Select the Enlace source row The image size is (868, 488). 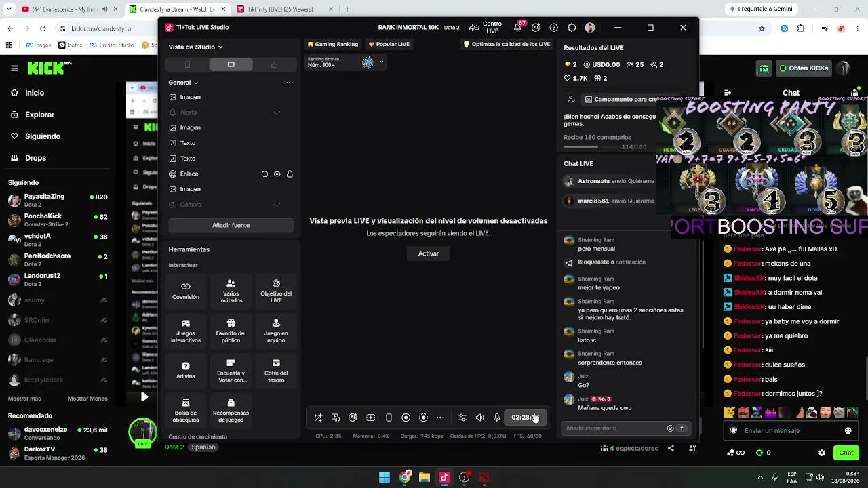click(231, 174)
